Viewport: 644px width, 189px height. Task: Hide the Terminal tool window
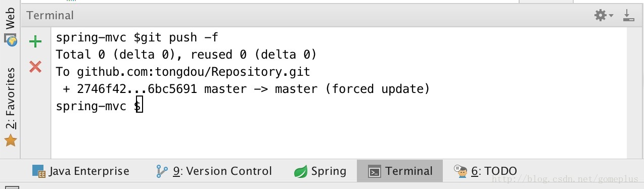pos(628,16)
